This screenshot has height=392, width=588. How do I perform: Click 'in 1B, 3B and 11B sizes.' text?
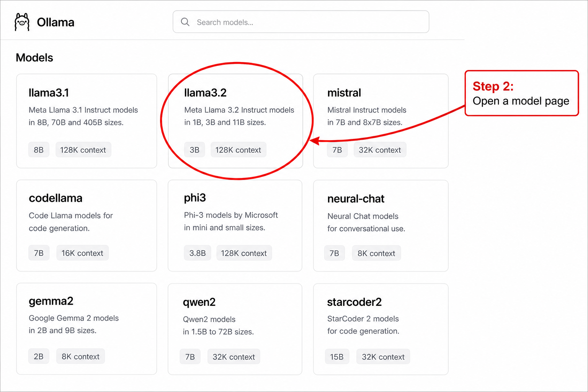pyautogui.click(x=225, y=122)
